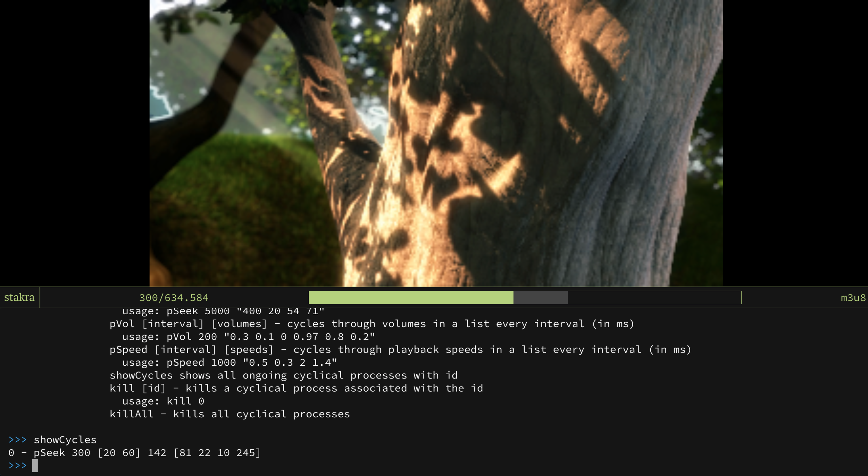Click the pSpeed command description line
Viewport: 868px width, 476px height.
click(399, 349)
